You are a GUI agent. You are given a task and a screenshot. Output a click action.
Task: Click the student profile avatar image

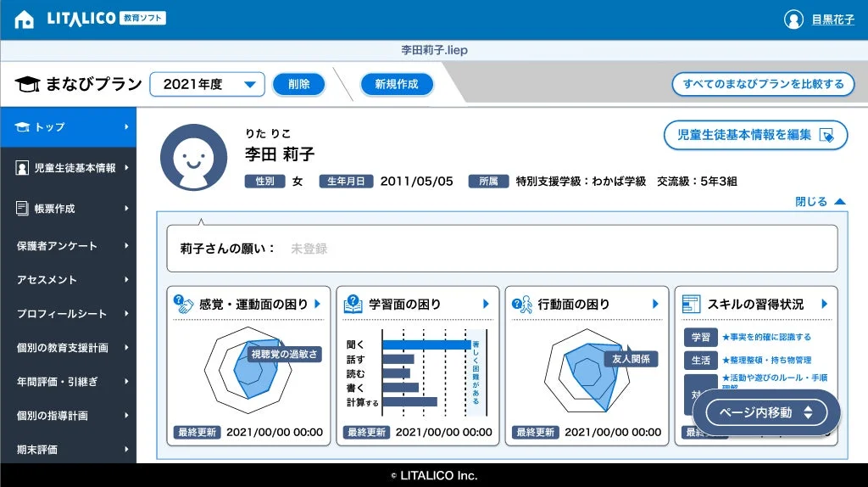[x=194, y=157]
